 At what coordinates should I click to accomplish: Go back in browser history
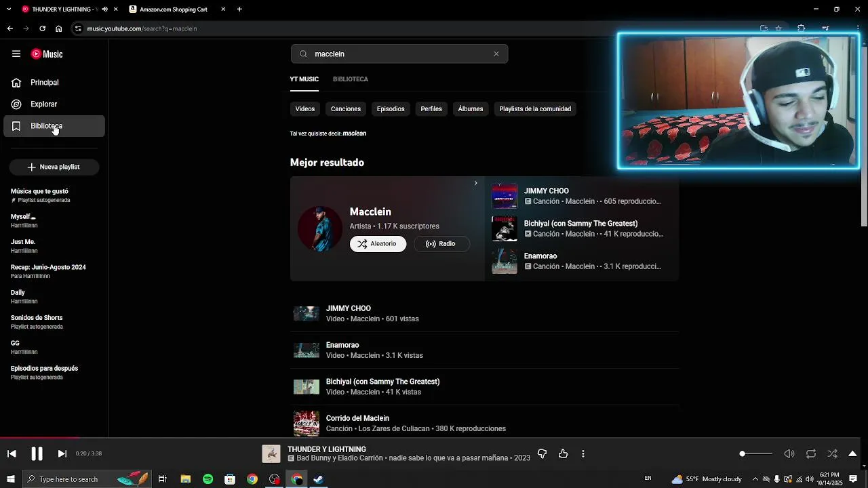(10, 28)
